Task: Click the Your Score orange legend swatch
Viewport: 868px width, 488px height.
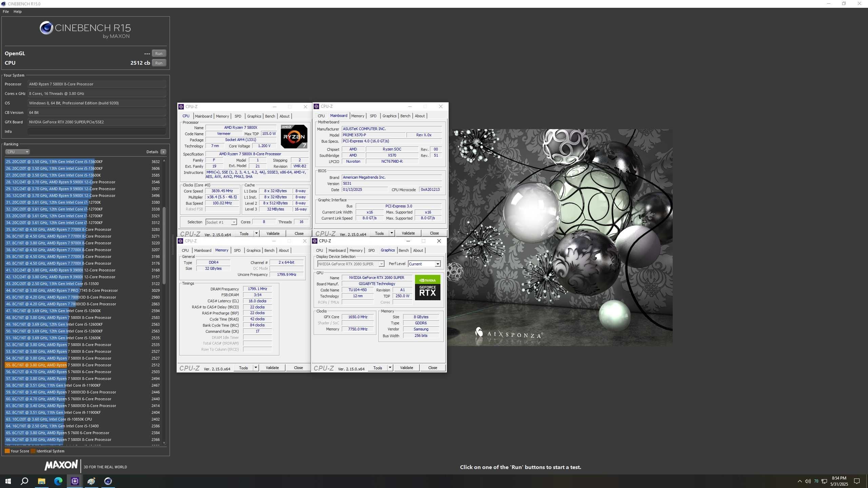Action: (7, 451)
